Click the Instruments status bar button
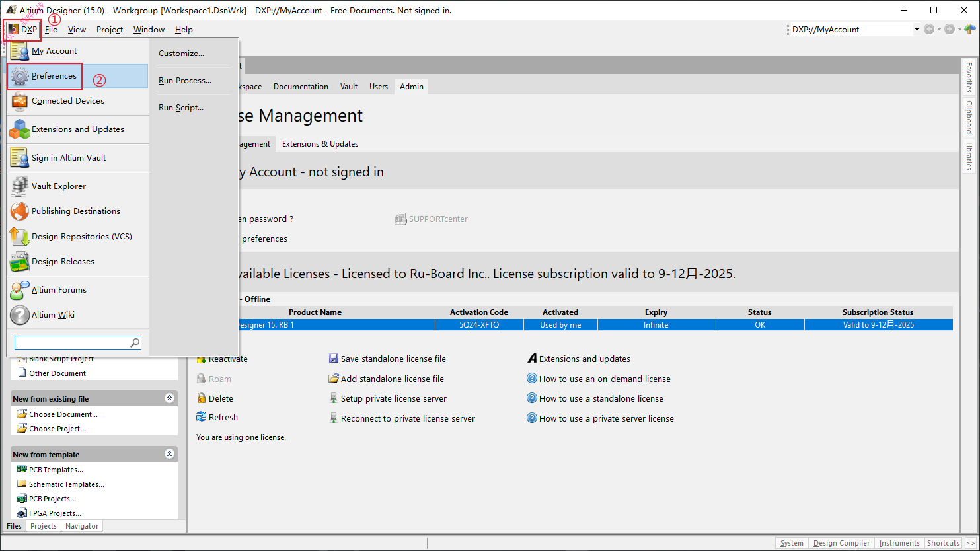This screenshot has width=980, height=551. coord(899,543)
